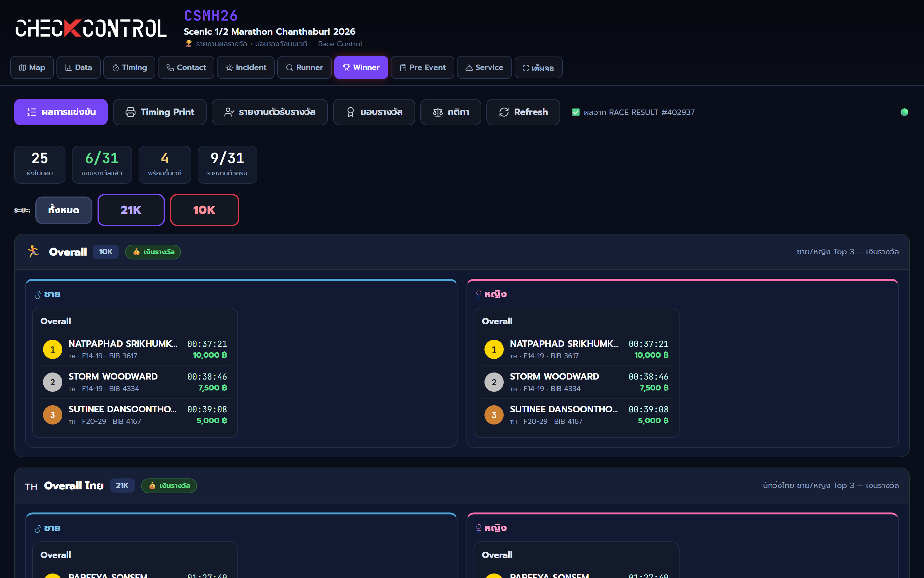Click the 10K badge on Overall section
Viewport: 924px width, 578px height.
coord(106,251)
